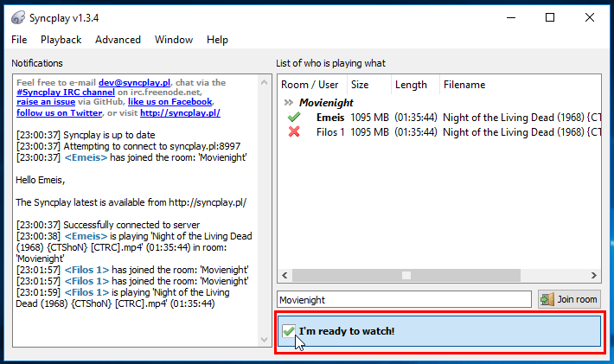
Task: Follow the #Syncplay IRC channel link
Action: click(x=66, y=93)
